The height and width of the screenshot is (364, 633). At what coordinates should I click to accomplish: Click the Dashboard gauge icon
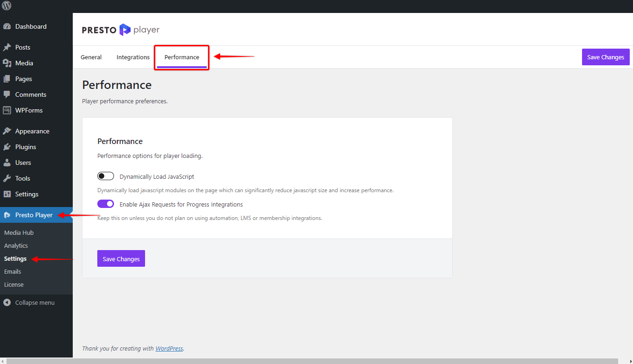point(7,27)
